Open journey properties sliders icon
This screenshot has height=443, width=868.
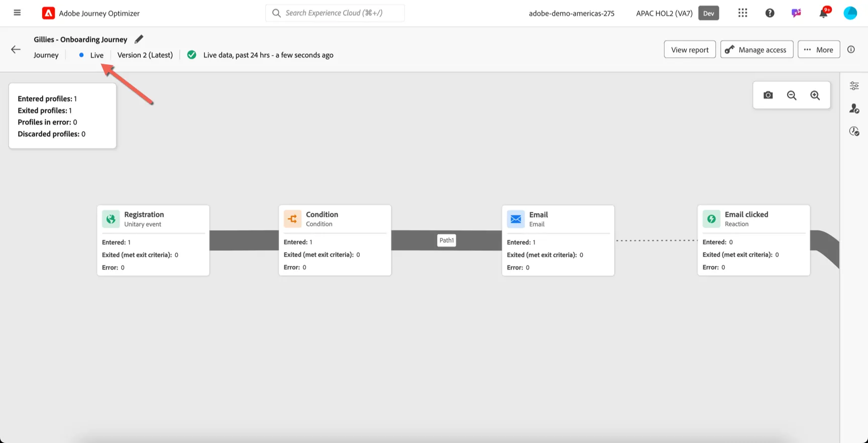[854, 86]
